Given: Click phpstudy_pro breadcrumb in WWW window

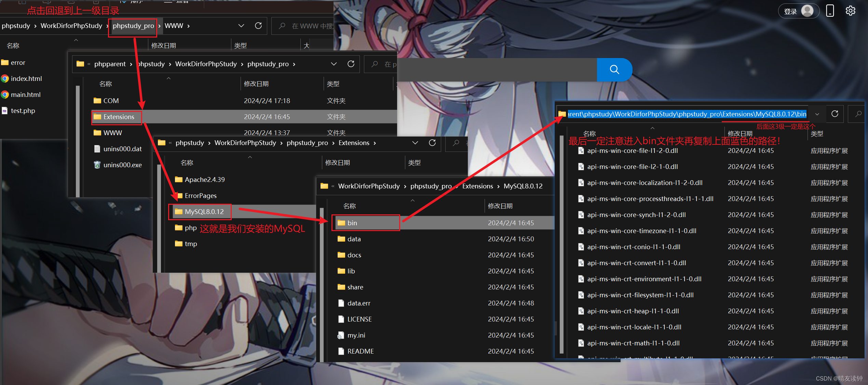Looking at the screenshot, I should (133, 26).
